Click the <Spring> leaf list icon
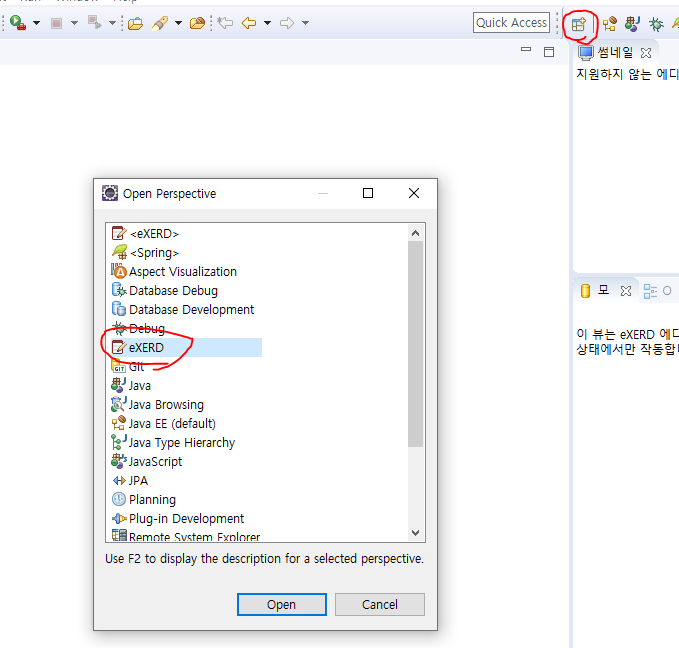The height and width of the screenshot is (648, 679). (x=120, y=252)
